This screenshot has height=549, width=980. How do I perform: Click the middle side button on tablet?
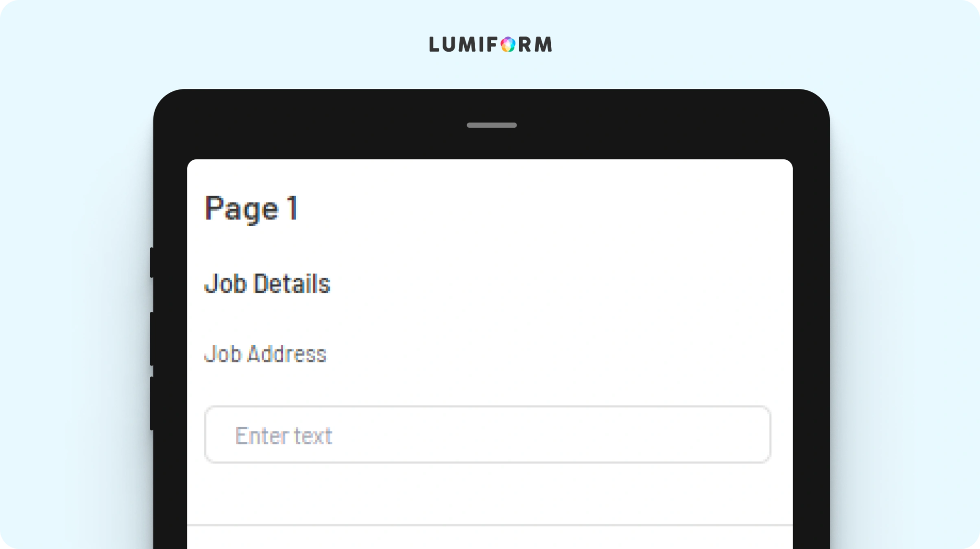coord(152,339)
